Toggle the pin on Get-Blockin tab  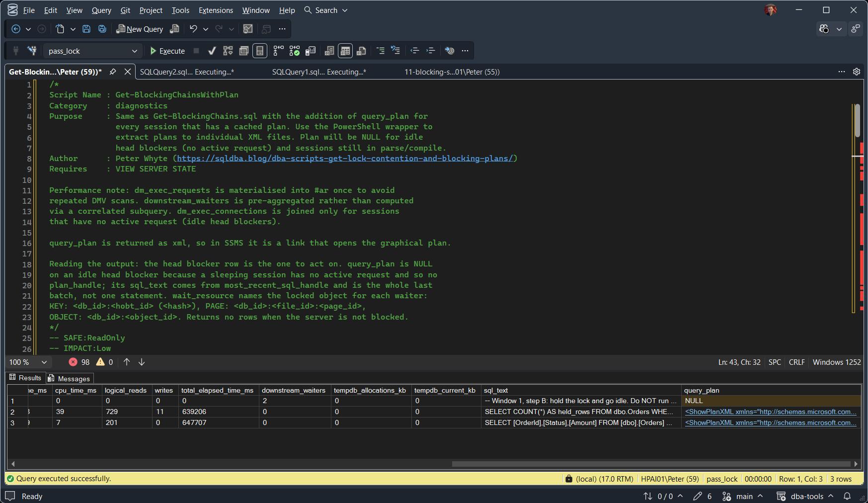click(113, 72)
